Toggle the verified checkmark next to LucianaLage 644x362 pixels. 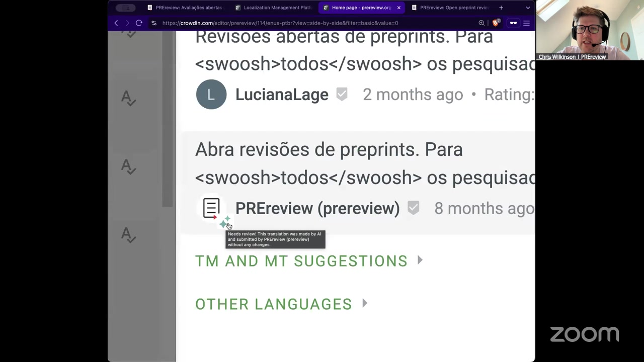tap(342, 95)
